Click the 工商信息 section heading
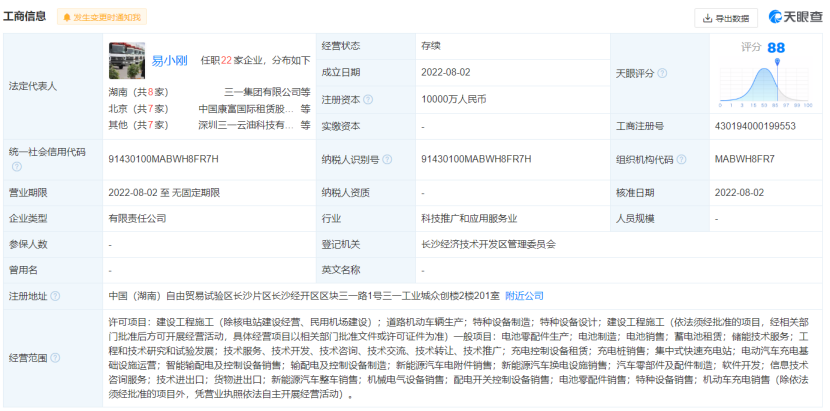Image resolution: width=830 pixels, height=411 pixels. (x=25, y=17)
